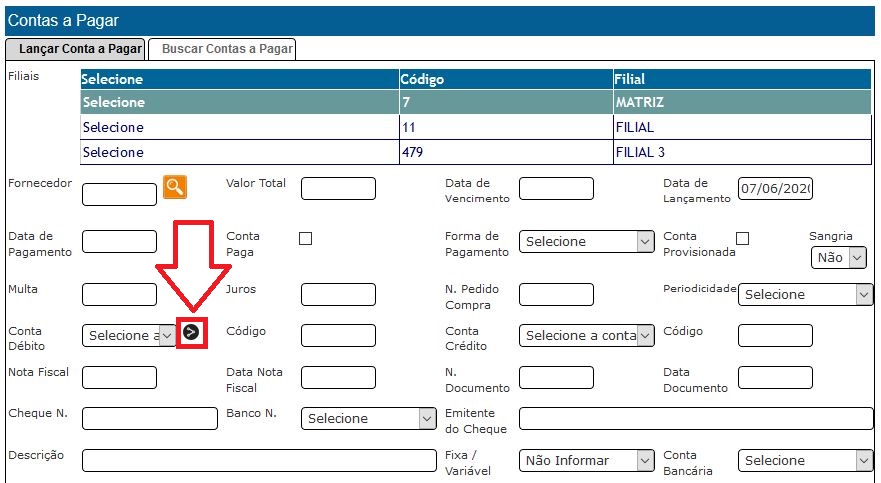Open the Fixa / Variável dropdown
This screenshot has height=483, width=881.
pos(587,461)
